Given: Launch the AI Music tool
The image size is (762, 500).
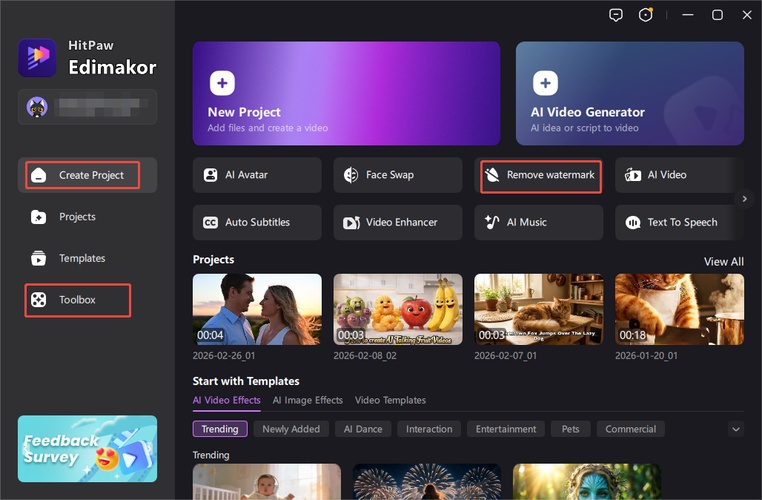Looking at the screenshot, I should (x=539, y=222).
